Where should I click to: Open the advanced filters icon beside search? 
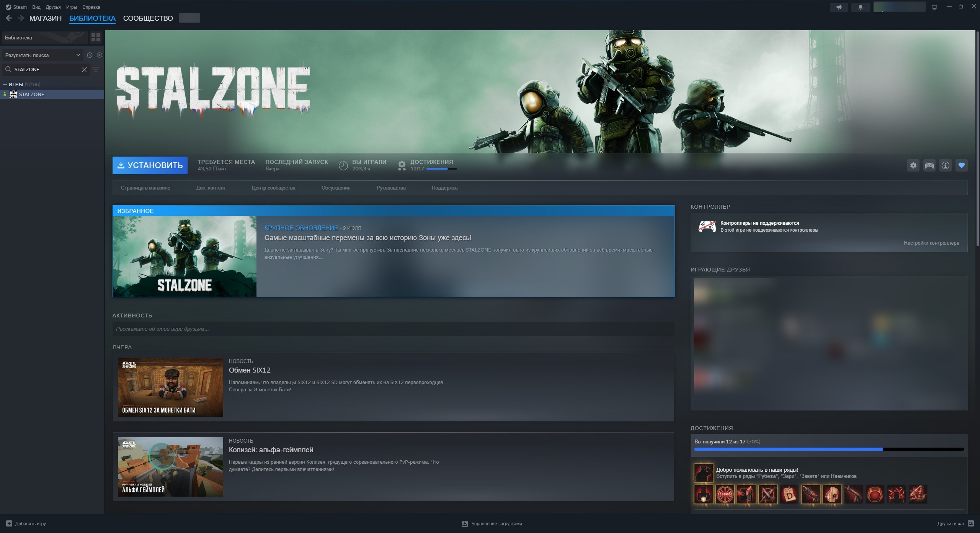[x=96, y=69]
